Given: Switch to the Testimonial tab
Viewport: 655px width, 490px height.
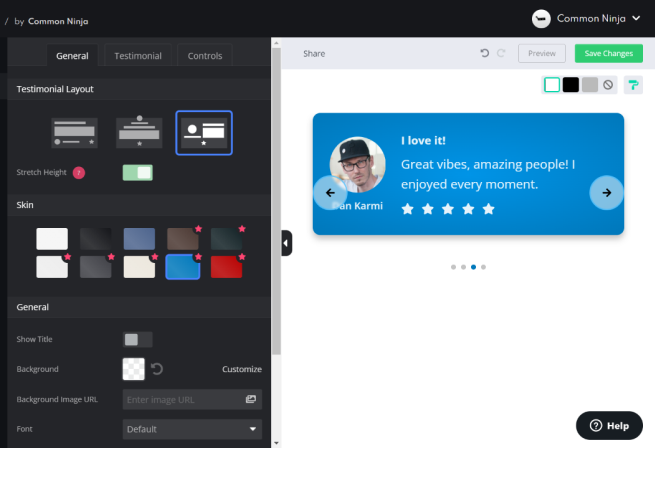Looking at the screenshot, I should 138,56.
